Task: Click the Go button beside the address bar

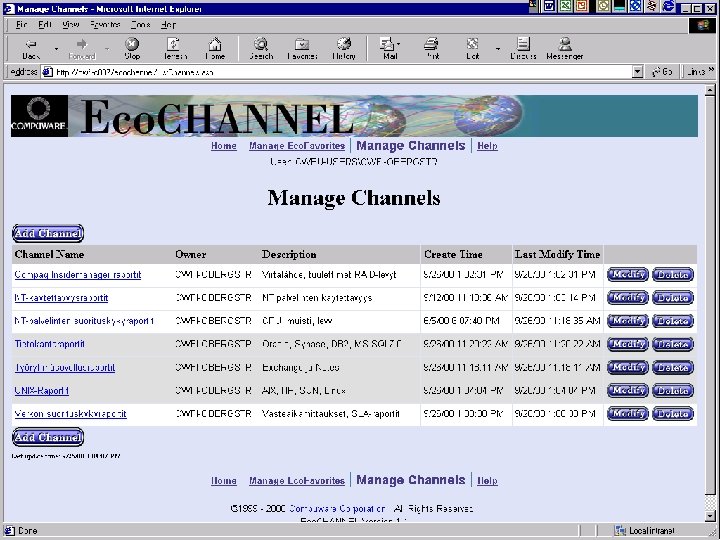Action: tap(662, 72)
